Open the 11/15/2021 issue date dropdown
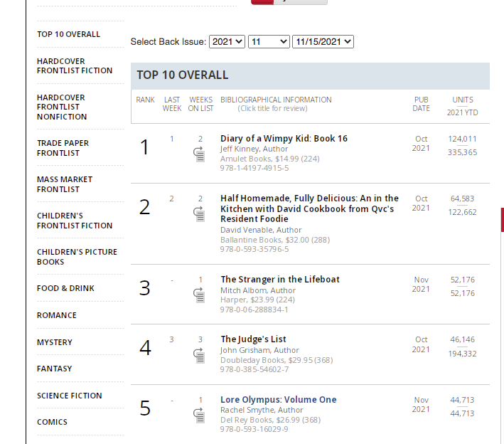The width and height of the screenshot is (504, 444). pos(323,42)
